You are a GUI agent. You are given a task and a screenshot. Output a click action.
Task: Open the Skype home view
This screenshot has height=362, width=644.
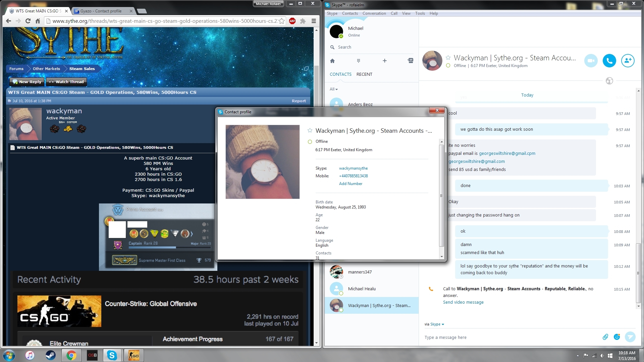pos(332,61)
